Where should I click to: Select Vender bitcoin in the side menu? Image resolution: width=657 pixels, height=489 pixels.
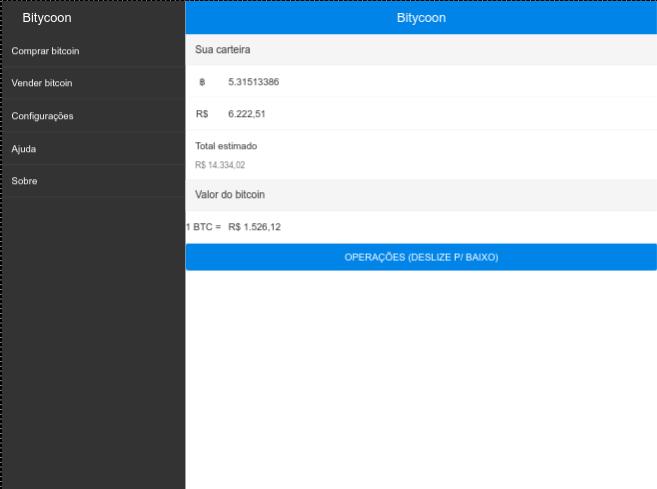[x=42, y=83]
